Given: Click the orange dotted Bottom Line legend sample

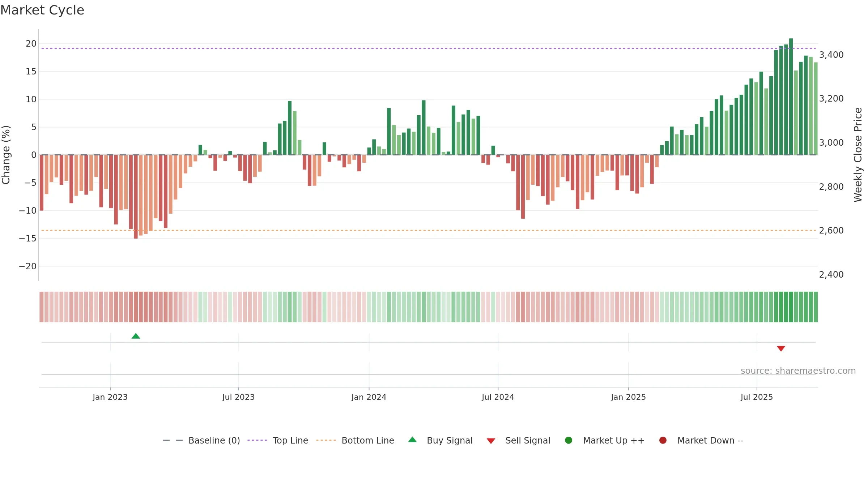Looking at the screenshot, I should pos(326,440).
